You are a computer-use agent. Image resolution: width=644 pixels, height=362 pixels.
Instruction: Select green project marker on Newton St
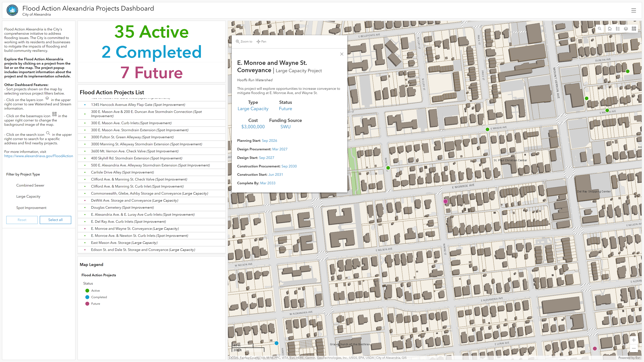coord(388,168)
